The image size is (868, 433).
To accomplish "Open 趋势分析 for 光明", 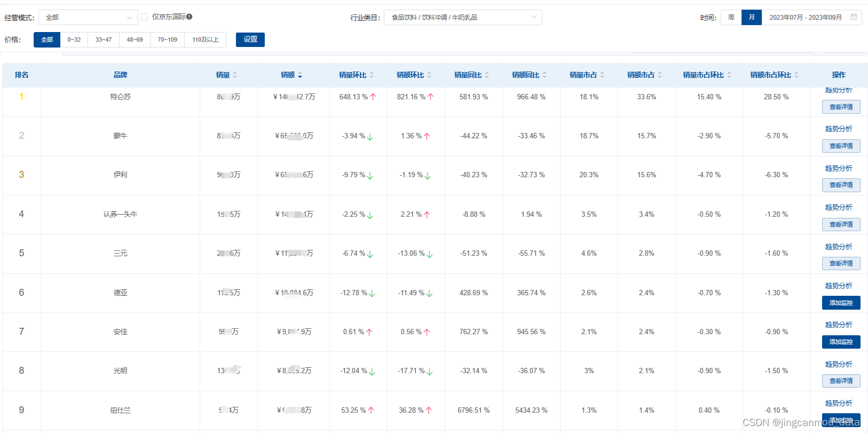I will pyautogui.click(x=839, y=364).
